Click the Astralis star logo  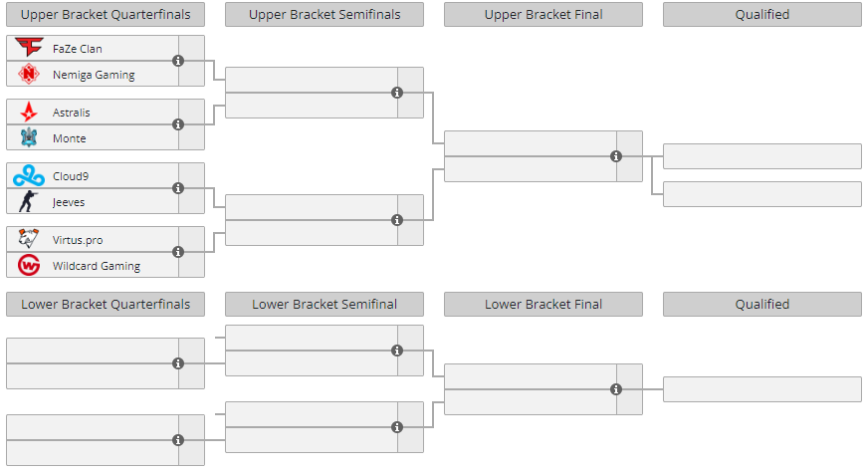point(29,112)
